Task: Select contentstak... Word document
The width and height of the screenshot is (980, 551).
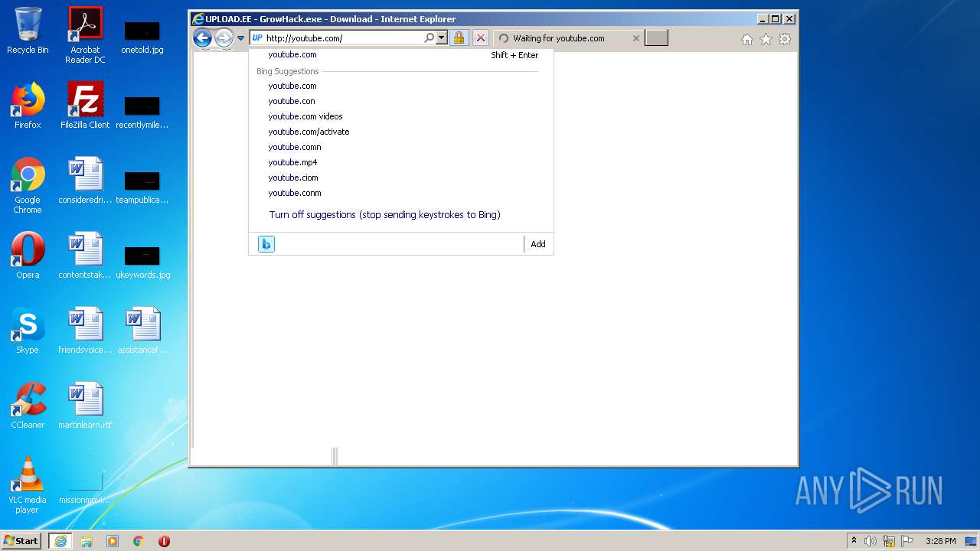Action: [85, 256]
